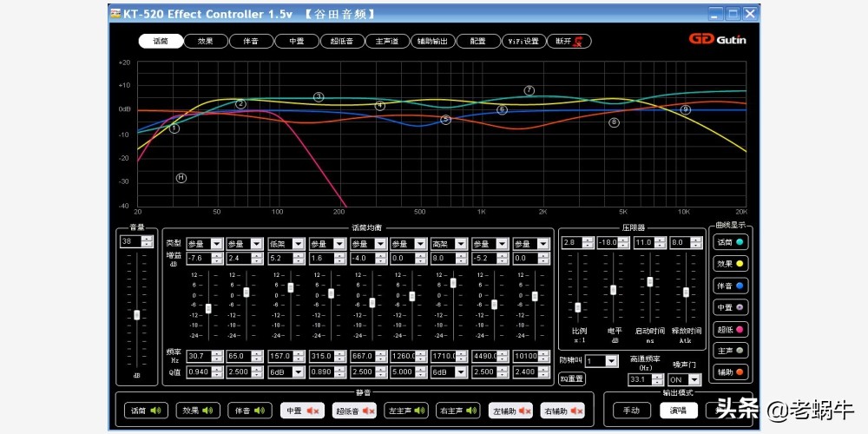Viewport: 868px width, 434px height.
Task: Open the 噪声门 ON dropdown
Action: (x=694, y=380)
